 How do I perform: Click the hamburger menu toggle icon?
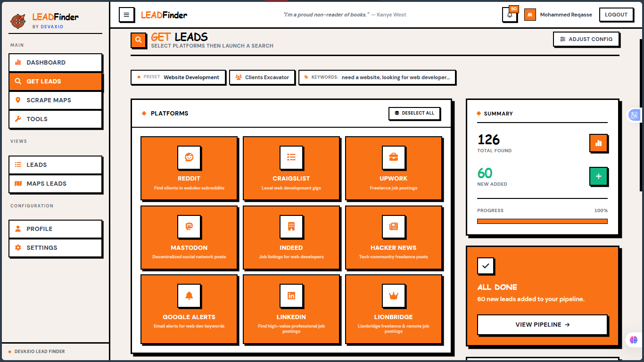click(126, 15)
